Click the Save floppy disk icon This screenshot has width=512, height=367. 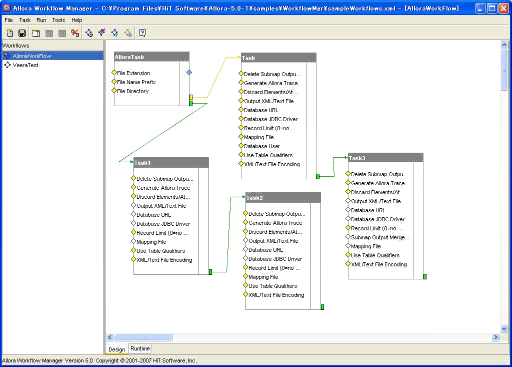(22, 33)
